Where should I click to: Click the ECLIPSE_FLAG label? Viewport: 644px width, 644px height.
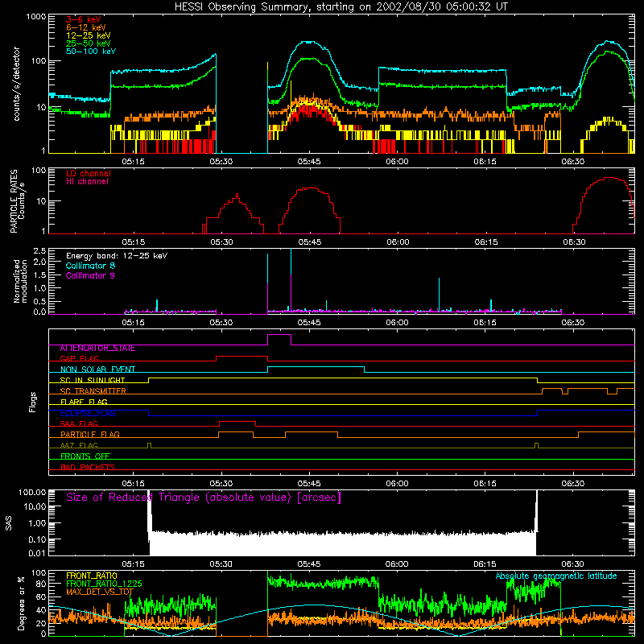(x=88, y=413)
